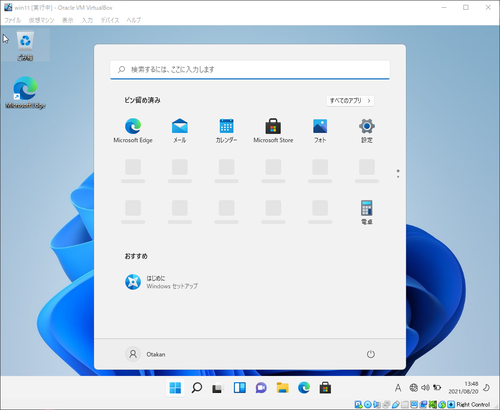This screenshot has width=500, height=410.
Task: Click VirtualBox CPU status indicator
Action: click(433, 404)
